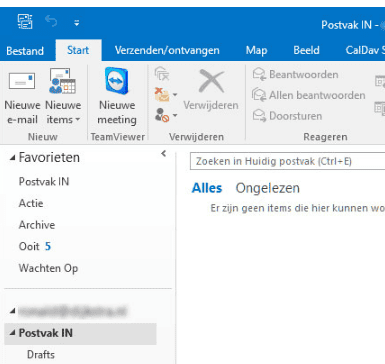Viewport: 385px width, 364px height.
Task: Show only Ongelezen messages
Action: pos(267,188)
